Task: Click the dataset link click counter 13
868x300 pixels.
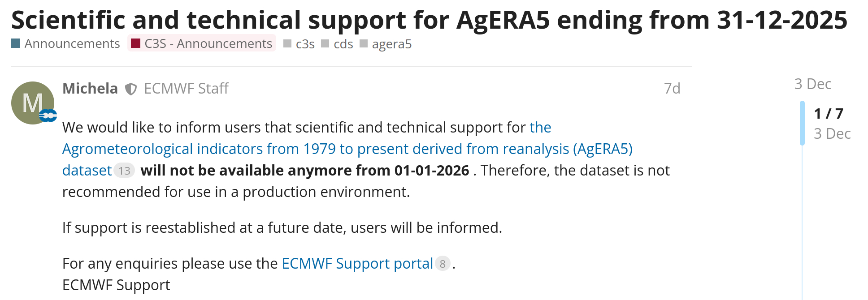Action: 124,171
